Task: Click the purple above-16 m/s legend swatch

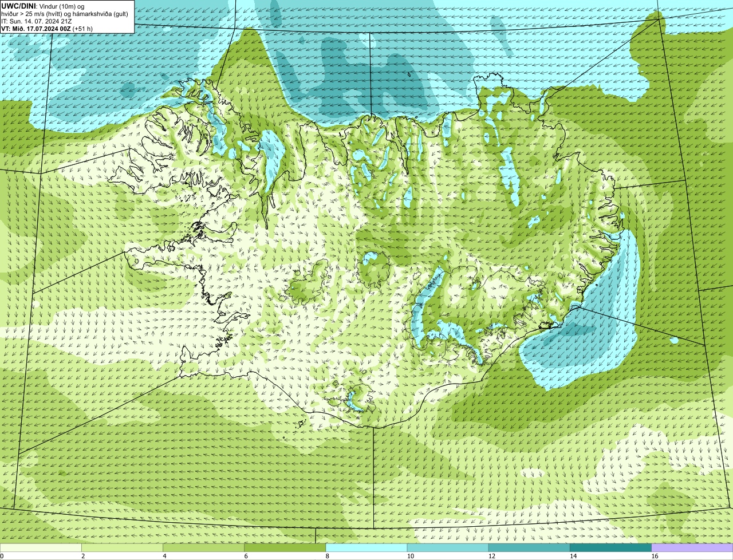Action: click(692, 547)
